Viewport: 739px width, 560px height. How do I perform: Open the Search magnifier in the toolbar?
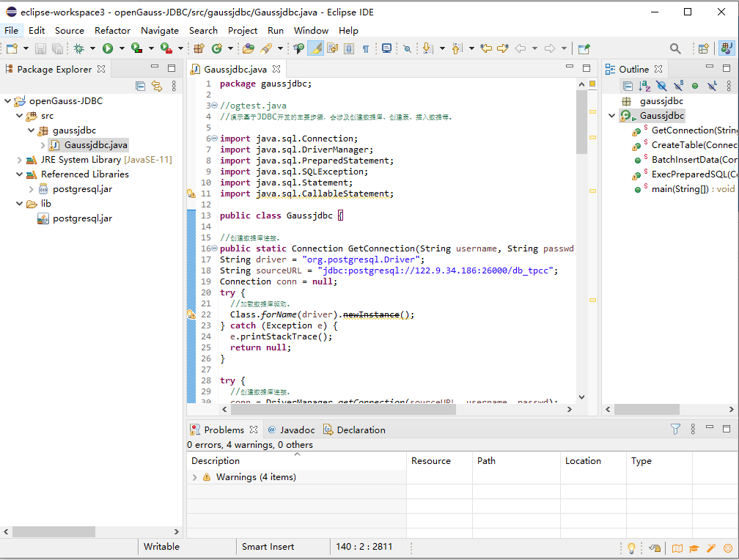coord(675,48)
